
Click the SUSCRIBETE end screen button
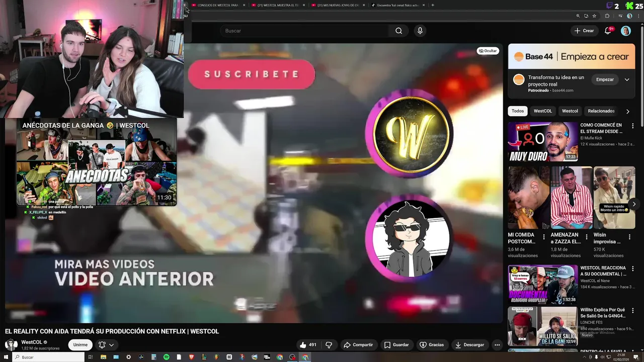click(x=252, y=74)
